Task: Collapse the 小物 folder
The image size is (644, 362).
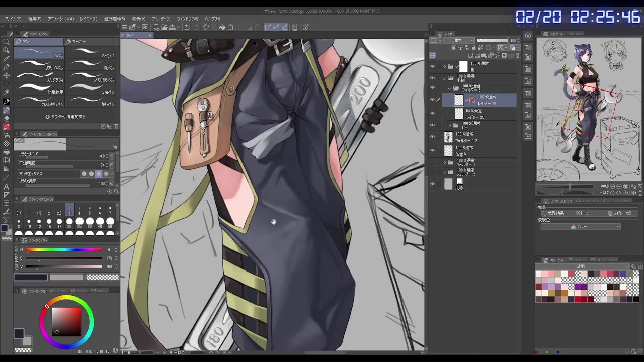Action: click(x=444, y=78)
